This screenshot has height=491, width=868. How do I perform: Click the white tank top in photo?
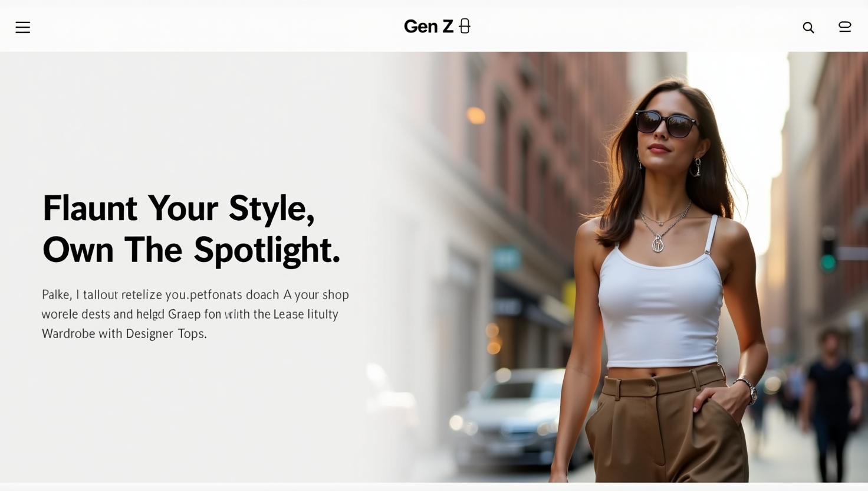(x=660, y=300)
